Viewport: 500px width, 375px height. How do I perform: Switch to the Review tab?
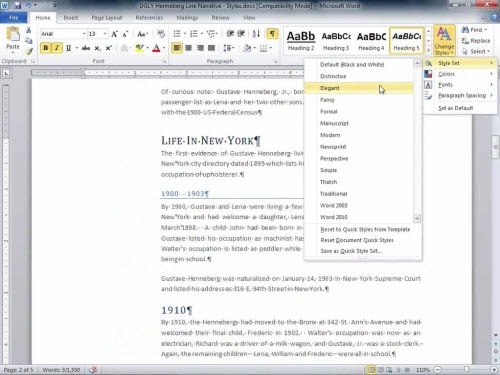coord(220,18)
